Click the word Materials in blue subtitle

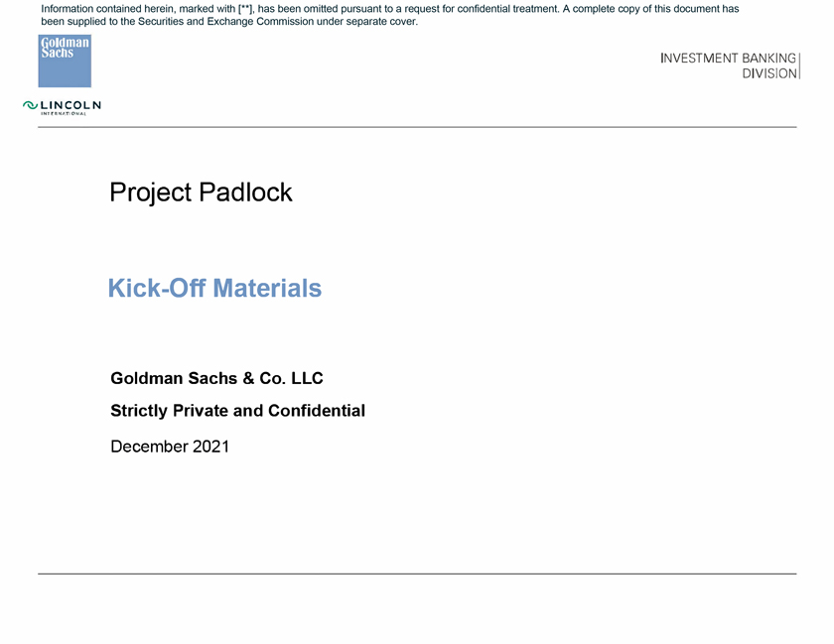point(265,289)
